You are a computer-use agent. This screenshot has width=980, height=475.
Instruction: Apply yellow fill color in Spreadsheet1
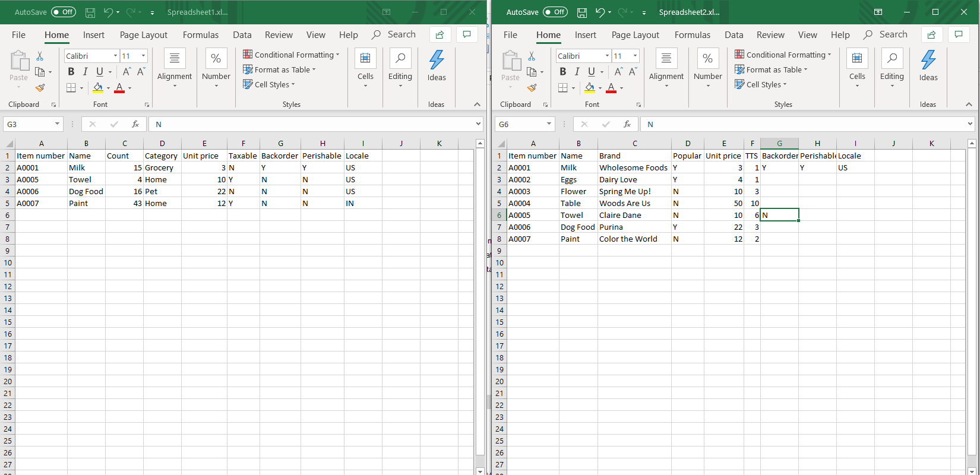tap(98, 88)
